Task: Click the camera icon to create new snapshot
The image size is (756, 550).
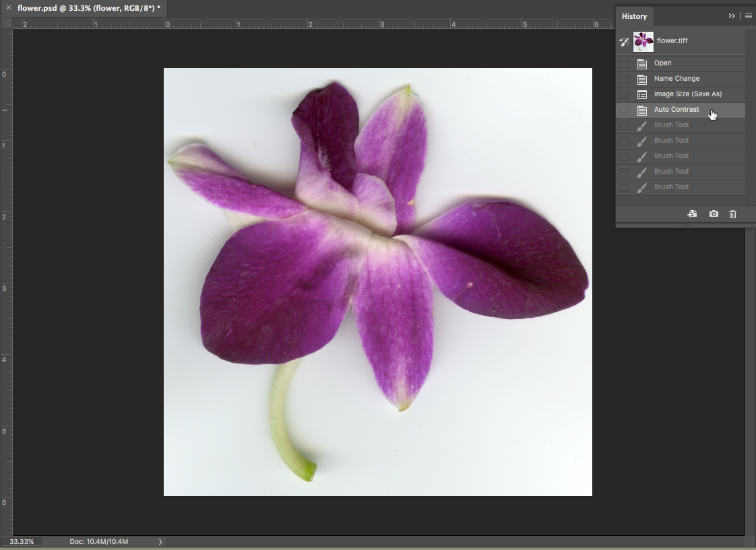Action: (714, 214)
